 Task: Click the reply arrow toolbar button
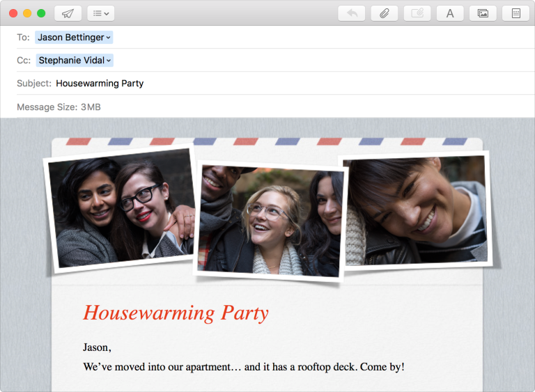[351, 13]
